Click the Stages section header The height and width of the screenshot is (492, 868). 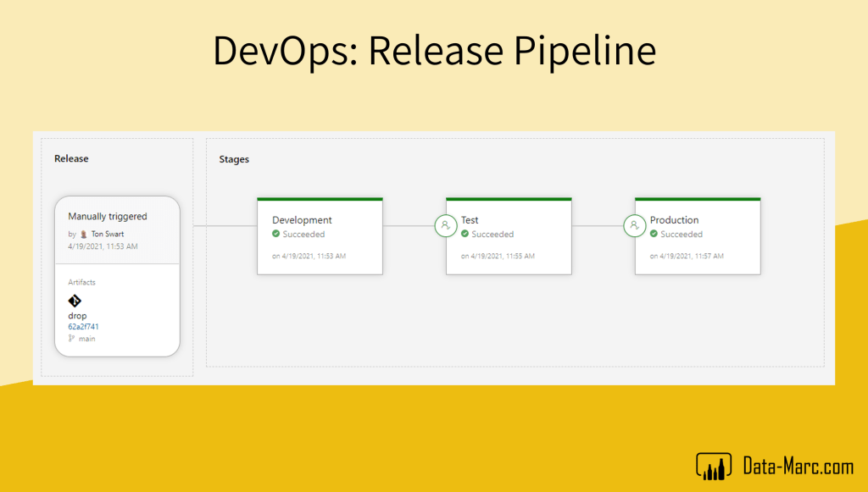coord(234,159)
